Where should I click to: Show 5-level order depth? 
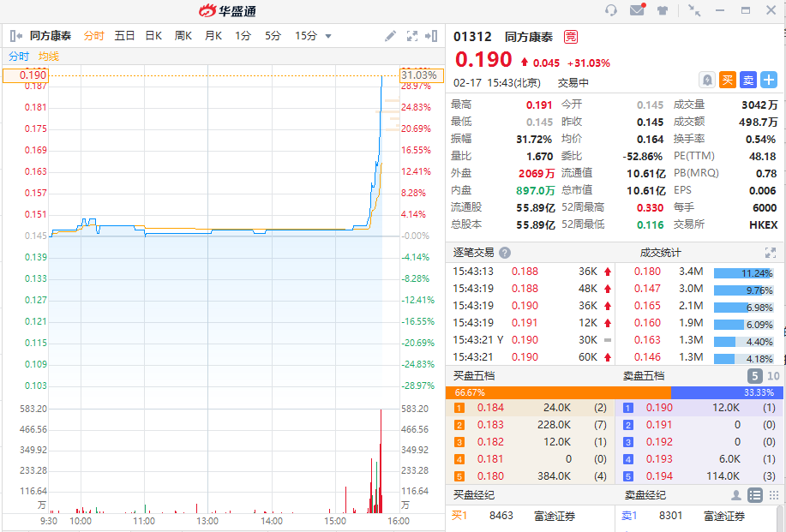[754, 376]
